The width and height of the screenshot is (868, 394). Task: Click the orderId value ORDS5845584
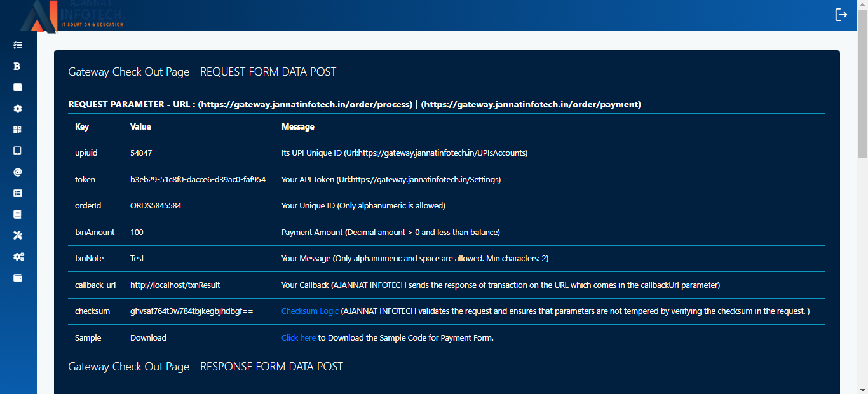point(156,206)
